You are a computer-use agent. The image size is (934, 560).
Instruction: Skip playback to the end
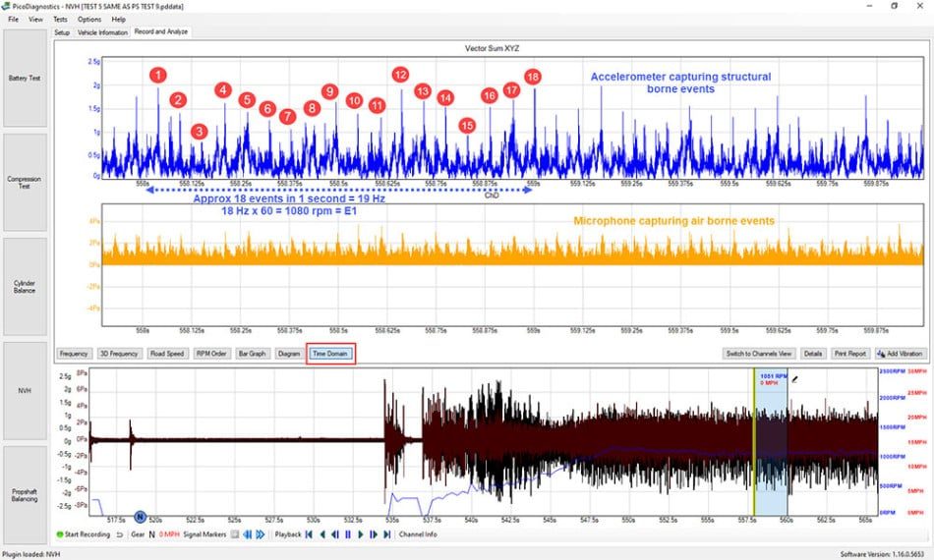pos(386,534)
